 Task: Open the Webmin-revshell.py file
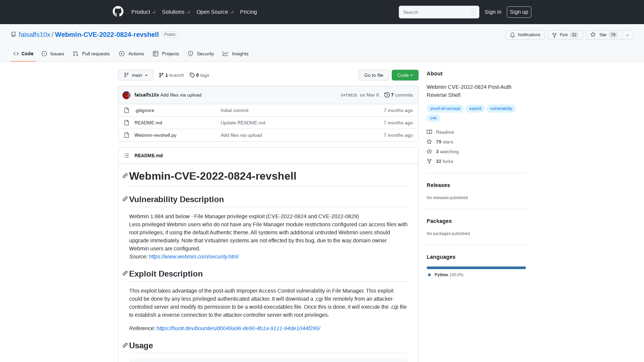[155, 135]
